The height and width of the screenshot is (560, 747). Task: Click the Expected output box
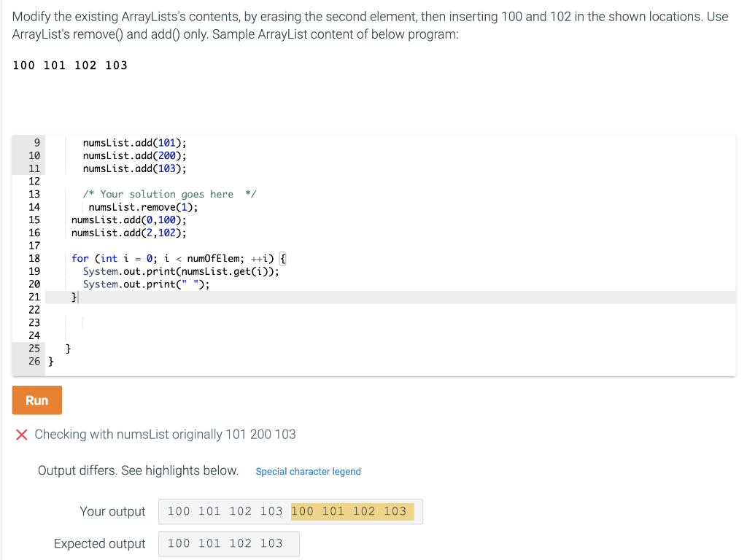[x=229, y=544]
